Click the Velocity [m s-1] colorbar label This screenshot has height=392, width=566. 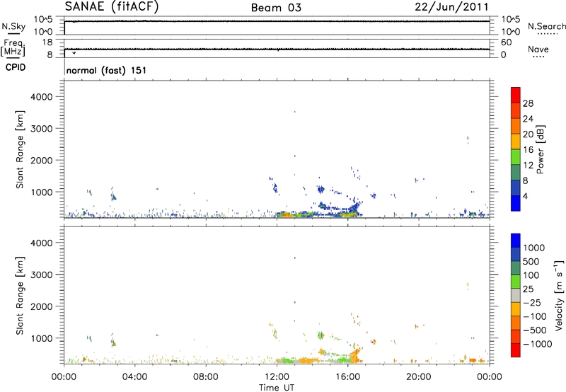(558, 295)
